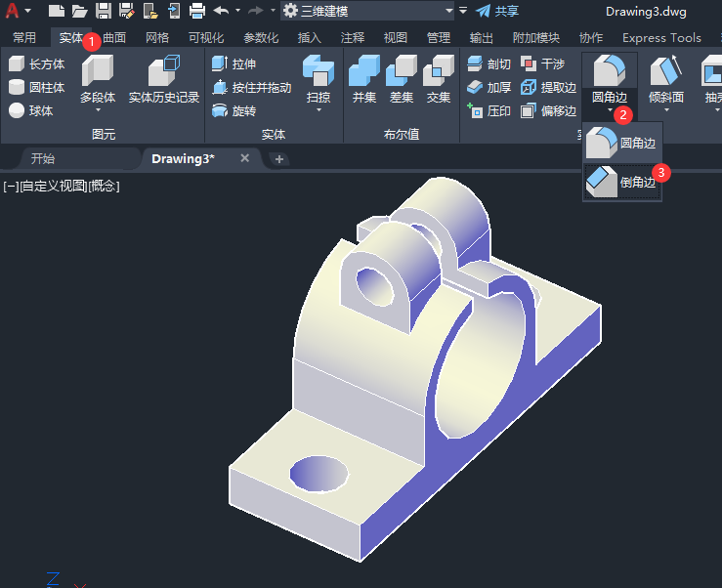The height and width of the screenshot is (588, 722).
Task: Click the Redo arrow icon
Action: pos(256,10)
